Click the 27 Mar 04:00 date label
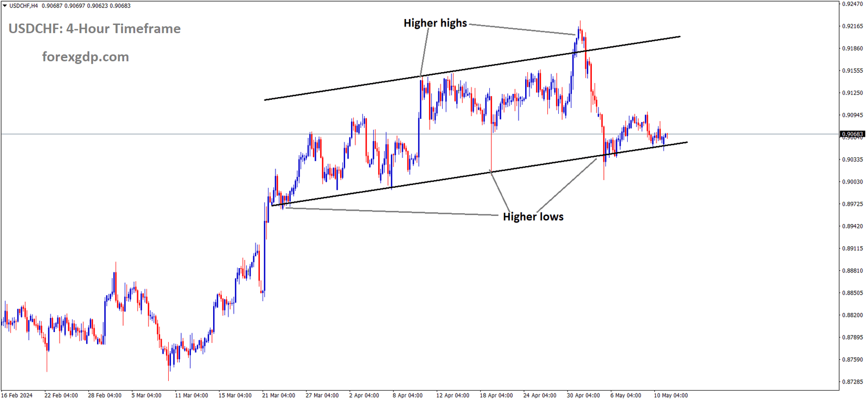This screenshot has width=868, height=401. [322, 396]
